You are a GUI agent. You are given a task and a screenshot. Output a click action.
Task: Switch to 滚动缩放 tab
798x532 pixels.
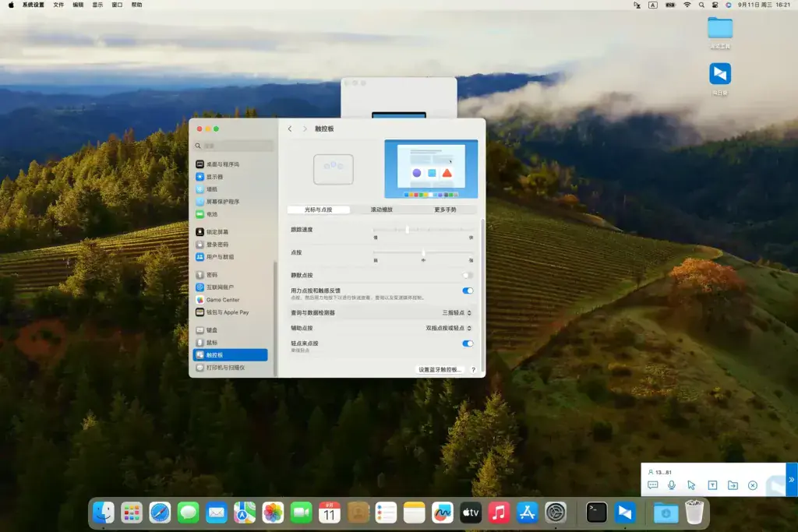coord(382,210)
